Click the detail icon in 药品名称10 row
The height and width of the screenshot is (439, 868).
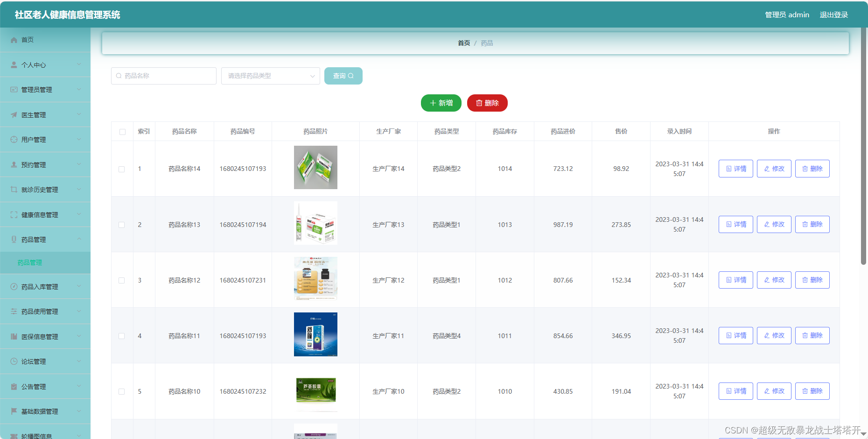point(729,391)
